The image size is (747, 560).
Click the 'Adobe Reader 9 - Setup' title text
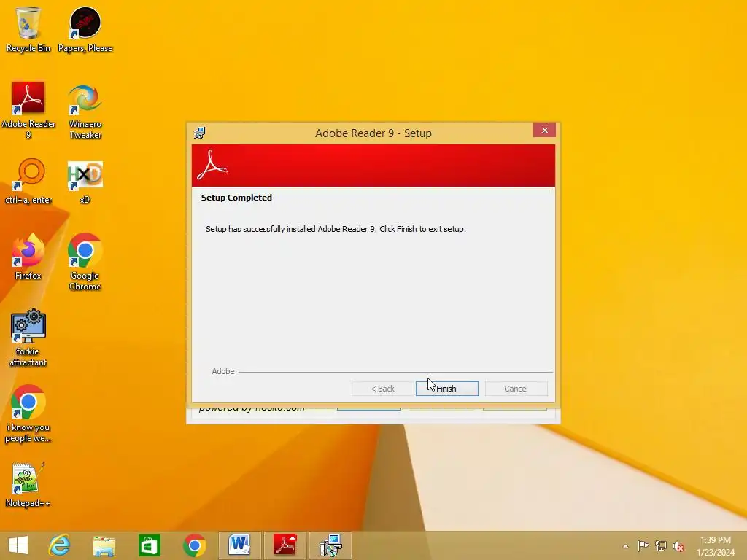click(373, 133)
